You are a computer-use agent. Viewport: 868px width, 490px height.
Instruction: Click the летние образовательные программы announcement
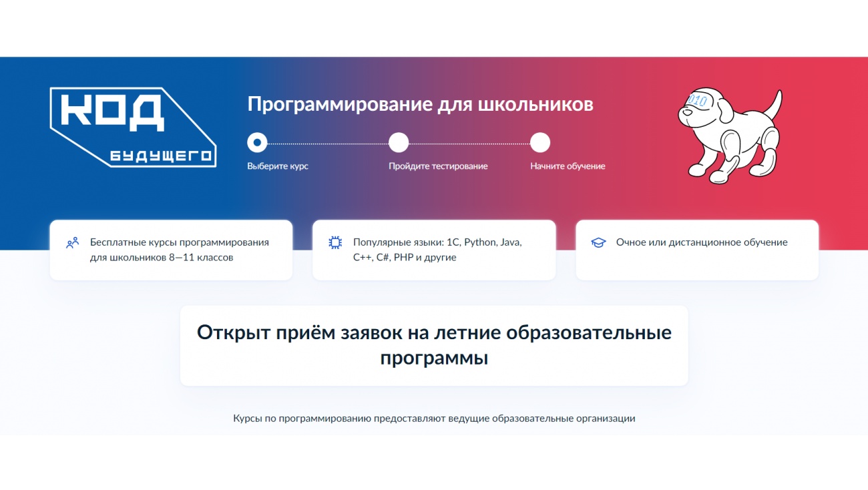tap(433, 344)
